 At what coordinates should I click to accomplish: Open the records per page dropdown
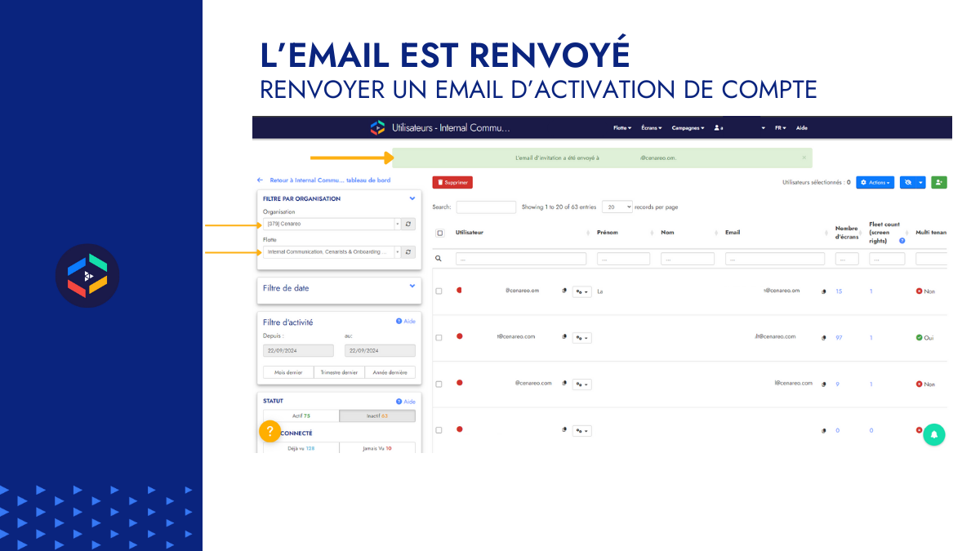[x=617, y=207]
